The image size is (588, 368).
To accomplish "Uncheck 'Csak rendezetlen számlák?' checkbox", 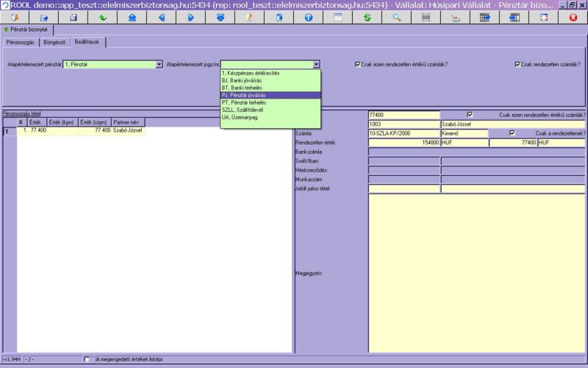I will coord(518,65).
